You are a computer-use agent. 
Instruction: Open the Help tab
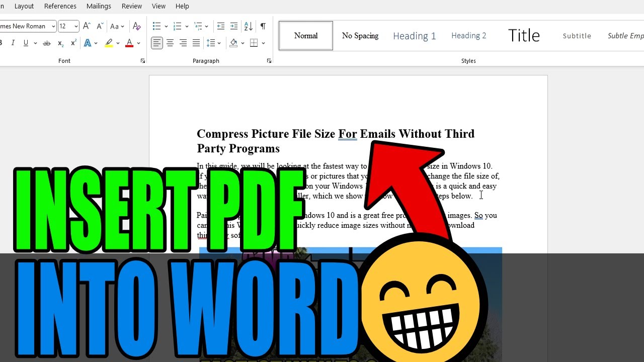[x=182, y=6]
